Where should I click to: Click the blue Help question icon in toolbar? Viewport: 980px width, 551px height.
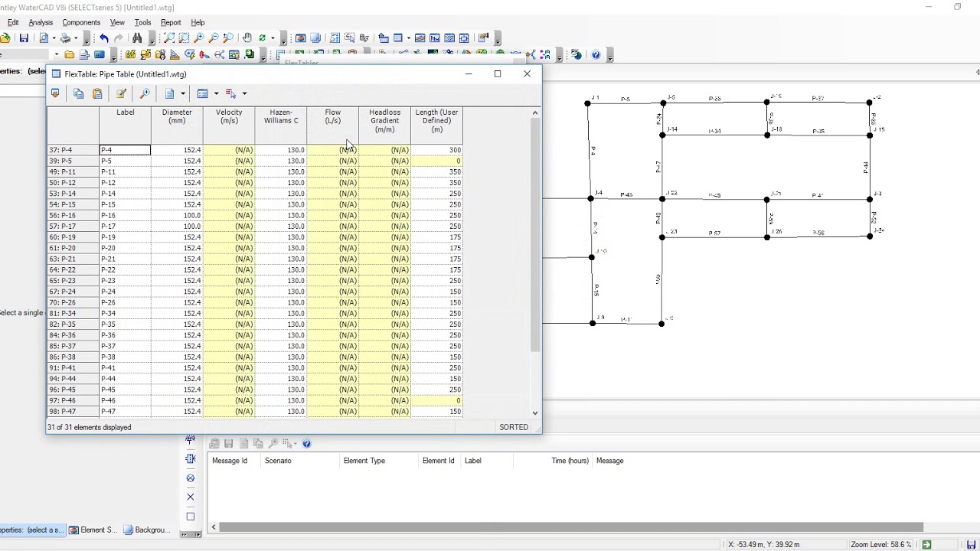click(x=596, y=55)
